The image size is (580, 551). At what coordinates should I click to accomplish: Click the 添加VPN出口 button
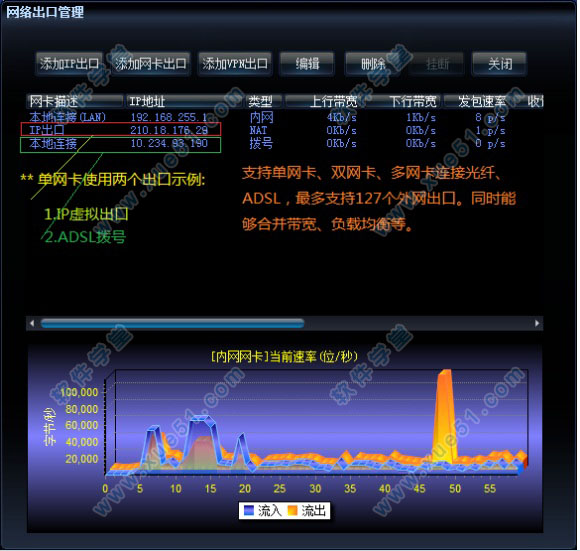235,64
